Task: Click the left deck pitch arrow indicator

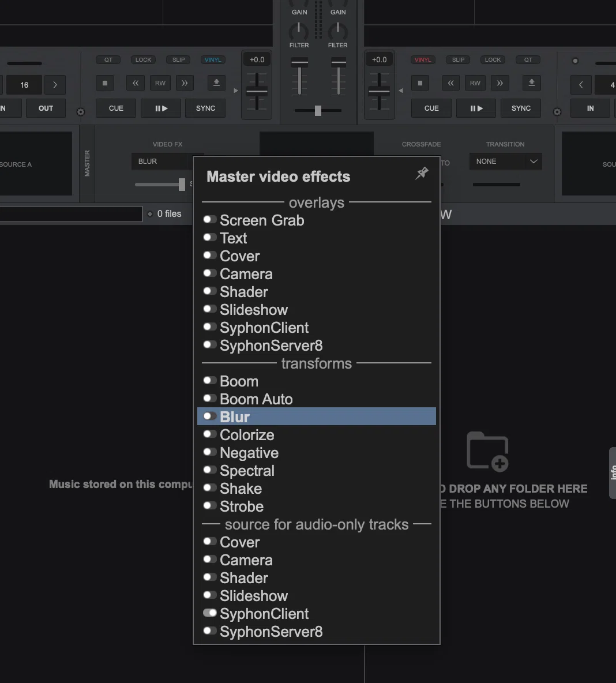Action: [236, 91]
